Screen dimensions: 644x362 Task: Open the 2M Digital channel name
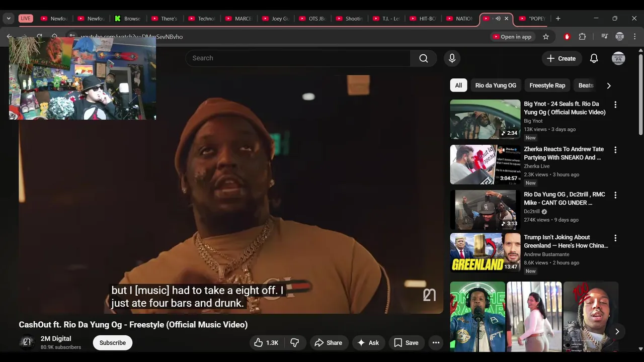pos(56,339)
